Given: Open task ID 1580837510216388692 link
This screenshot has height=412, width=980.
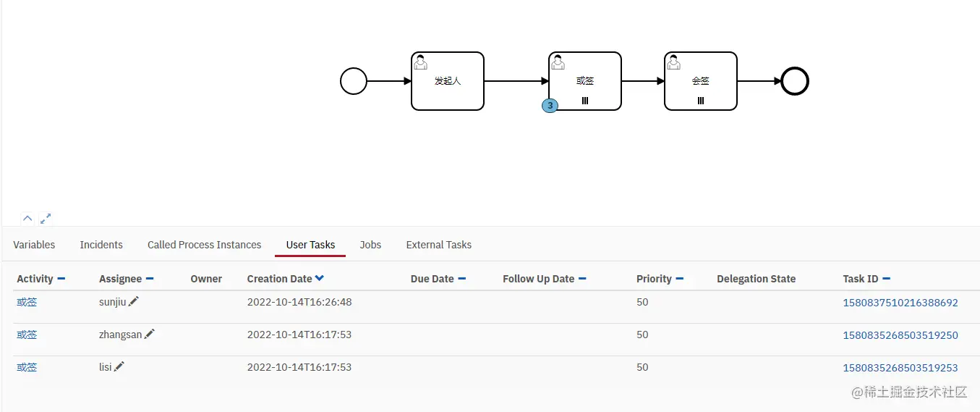Looking at the screenshot, I should pos(900,303).
